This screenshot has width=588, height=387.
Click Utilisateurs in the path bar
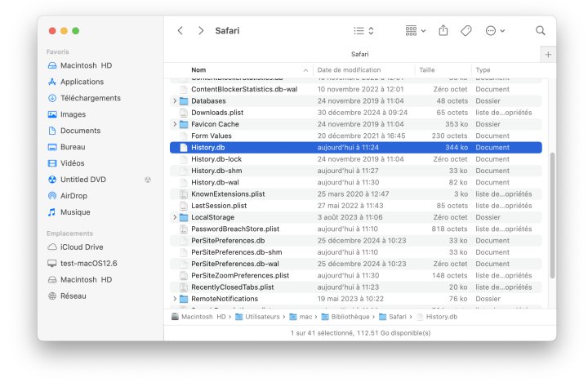pyautogui.click(x=257, y=317)
